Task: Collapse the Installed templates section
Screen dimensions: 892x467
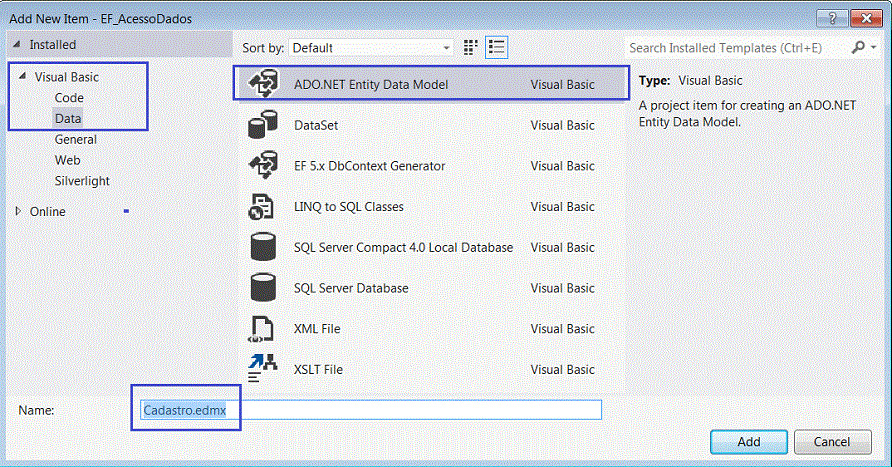Action: point(16,44)
